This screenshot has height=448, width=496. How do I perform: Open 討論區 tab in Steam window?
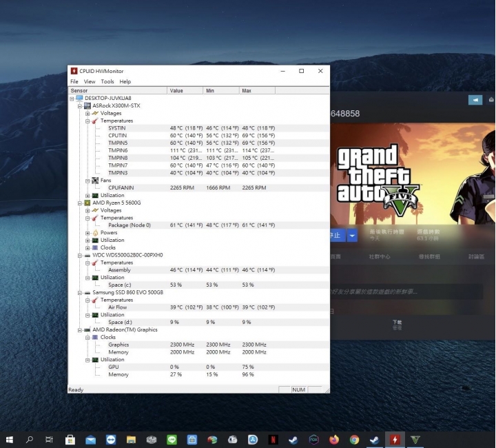click(477, 256)
